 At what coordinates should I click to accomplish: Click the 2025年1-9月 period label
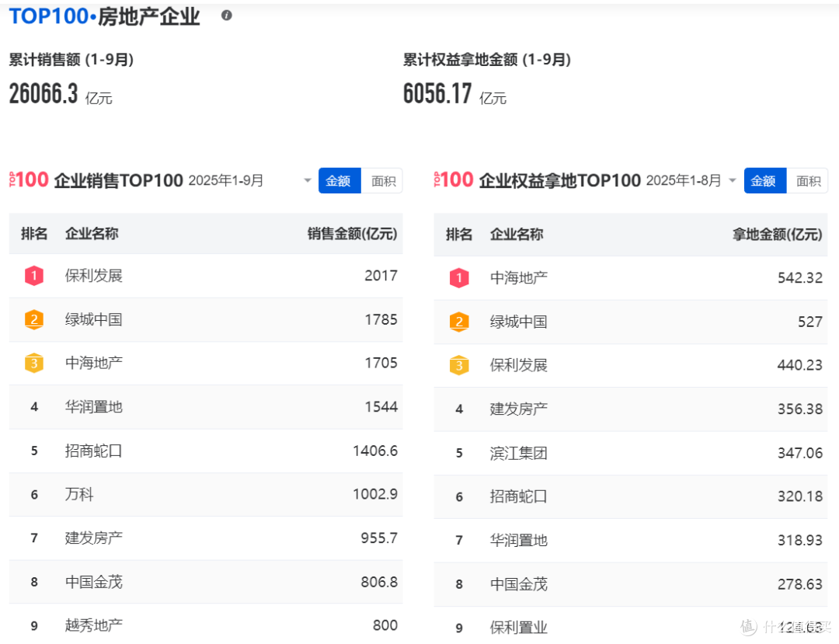point(226,180)
